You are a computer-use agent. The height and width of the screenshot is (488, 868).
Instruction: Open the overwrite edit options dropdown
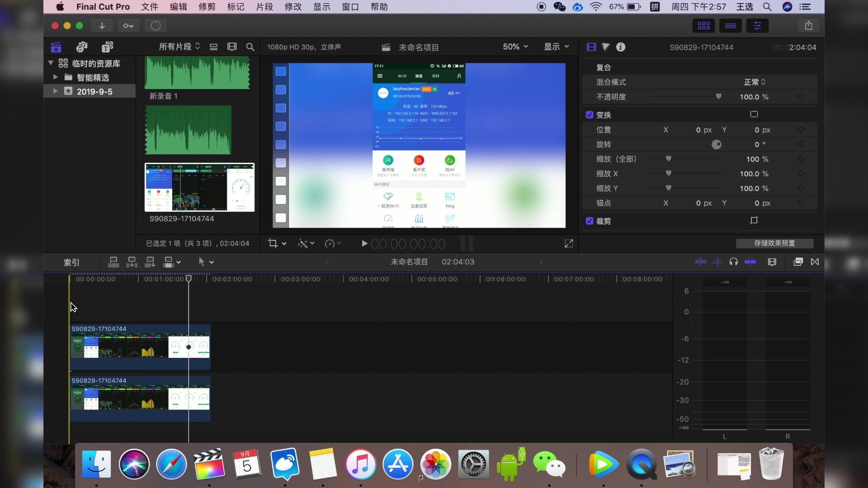(172, 262)
